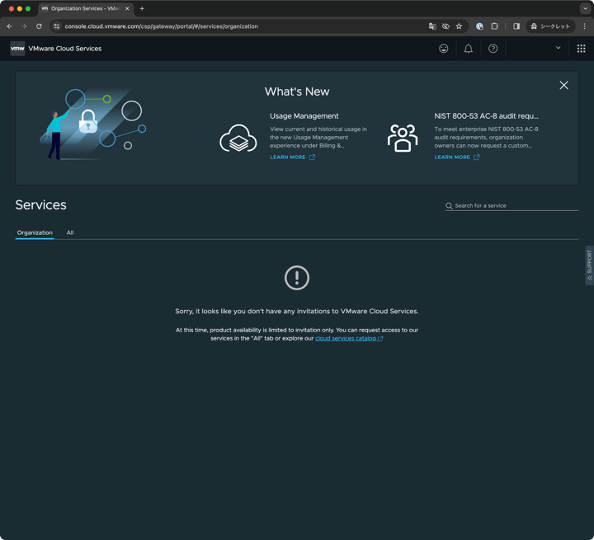Open a new browser tab
Viewport: 594px width, 540px height.
coord(142,8)
